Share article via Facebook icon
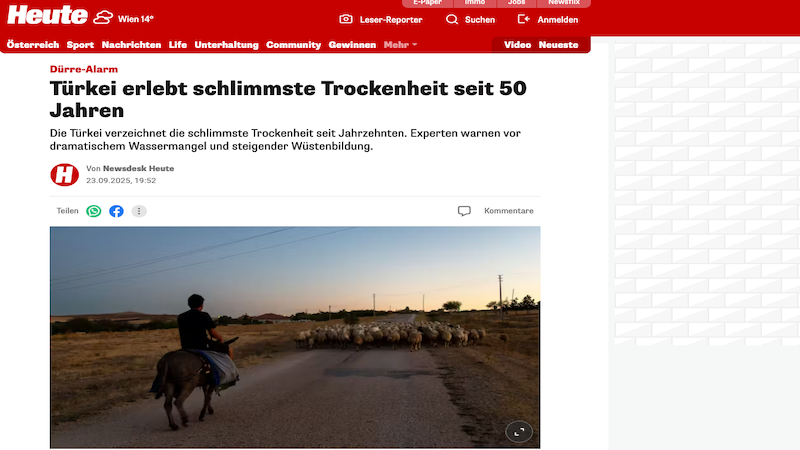The width and height of the screenshot is (800, 450). point(116,211)
